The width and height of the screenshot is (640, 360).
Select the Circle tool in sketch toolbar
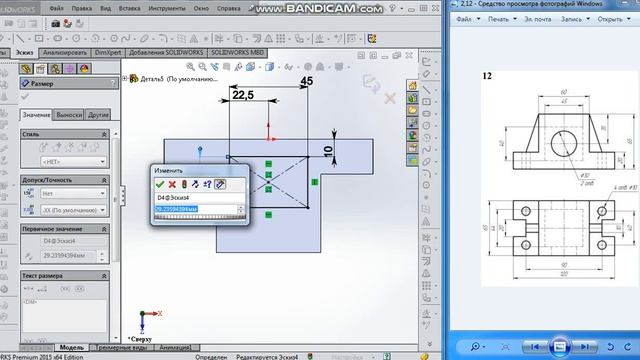(x=76, y=39)
